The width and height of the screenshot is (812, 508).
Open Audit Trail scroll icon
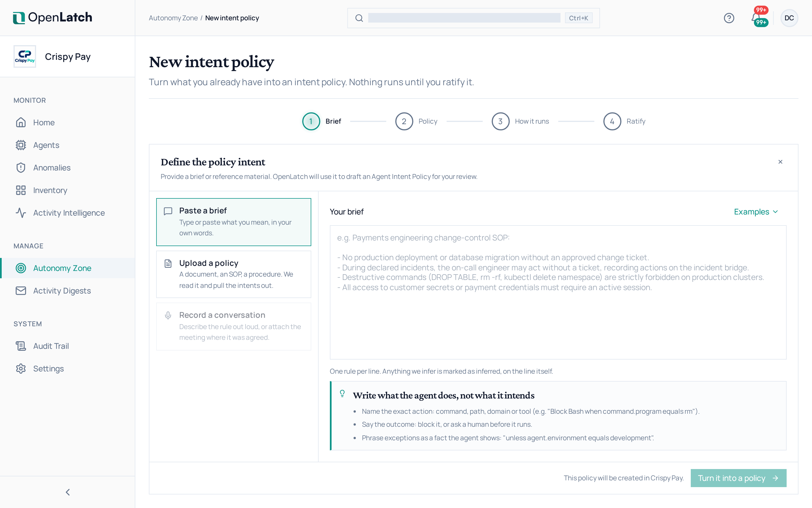tap(21, 346)
